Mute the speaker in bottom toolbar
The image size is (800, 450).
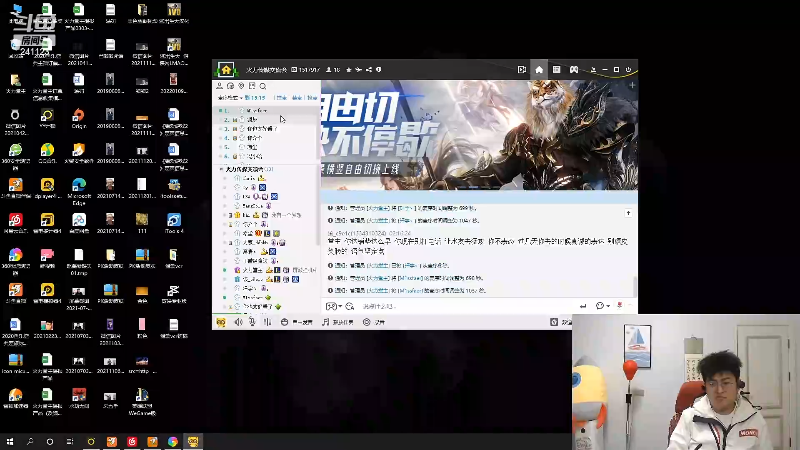coord(238,322)
